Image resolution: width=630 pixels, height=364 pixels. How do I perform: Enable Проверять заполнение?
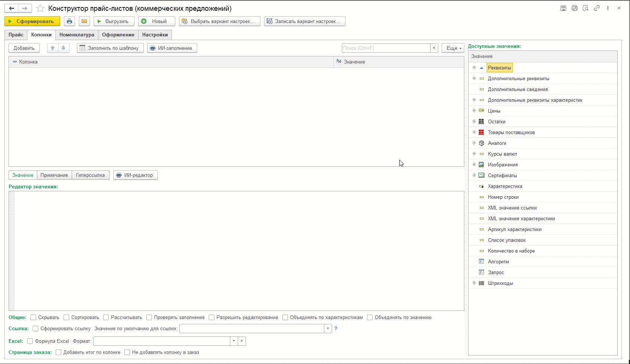[x=149, y=317]
